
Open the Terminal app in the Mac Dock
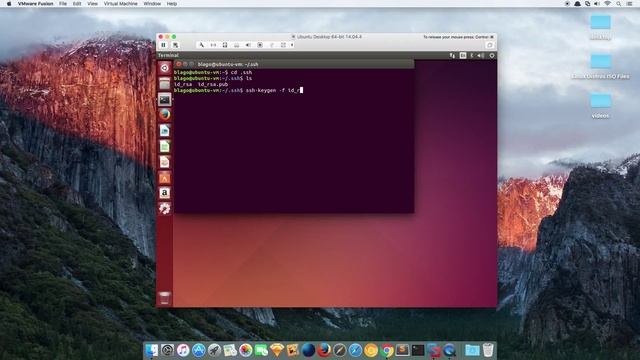click(x=418, y=350)
